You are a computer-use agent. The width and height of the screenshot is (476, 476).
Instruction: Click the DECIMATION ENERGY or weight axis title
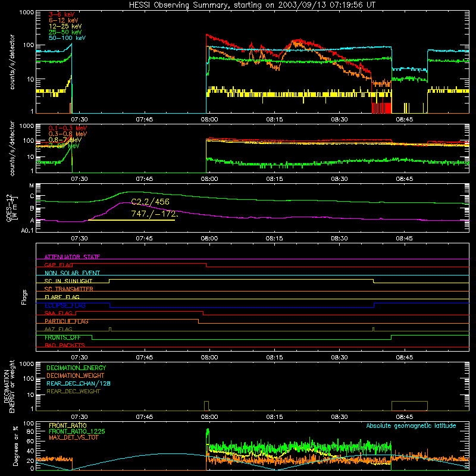[9, 386]
